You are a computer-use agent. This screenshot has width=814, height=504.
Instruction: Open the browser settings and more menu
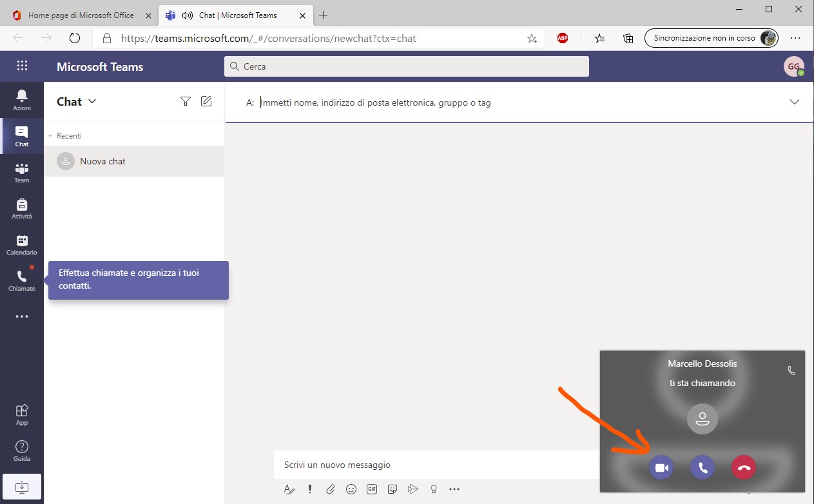[795, 38]
